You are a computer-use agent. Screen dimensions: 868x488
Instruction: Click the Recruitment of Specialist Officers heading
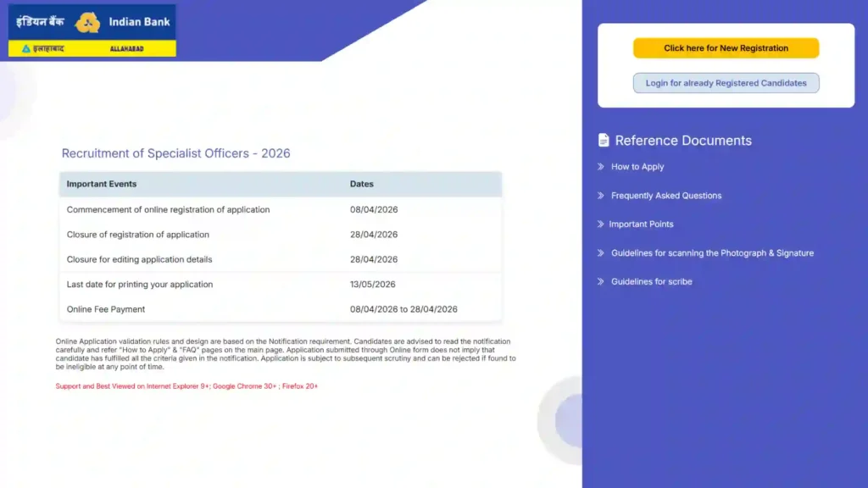(x=175, y=153)
